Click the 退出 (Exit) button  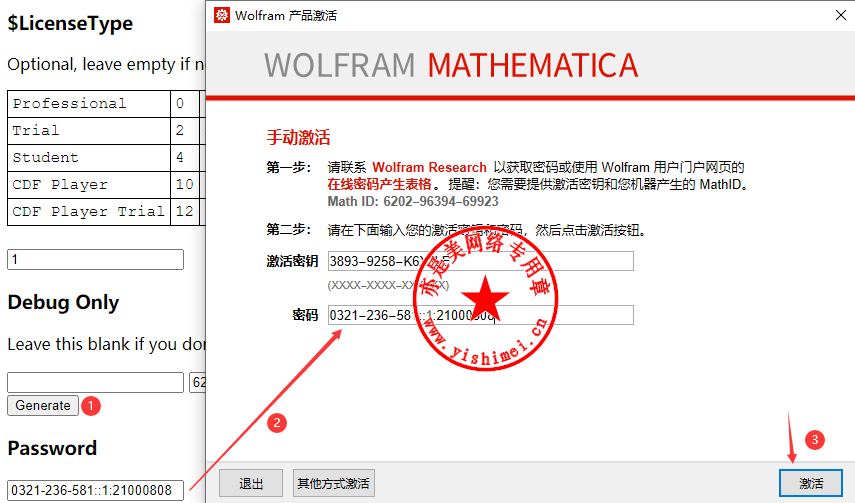click(251, 483)
